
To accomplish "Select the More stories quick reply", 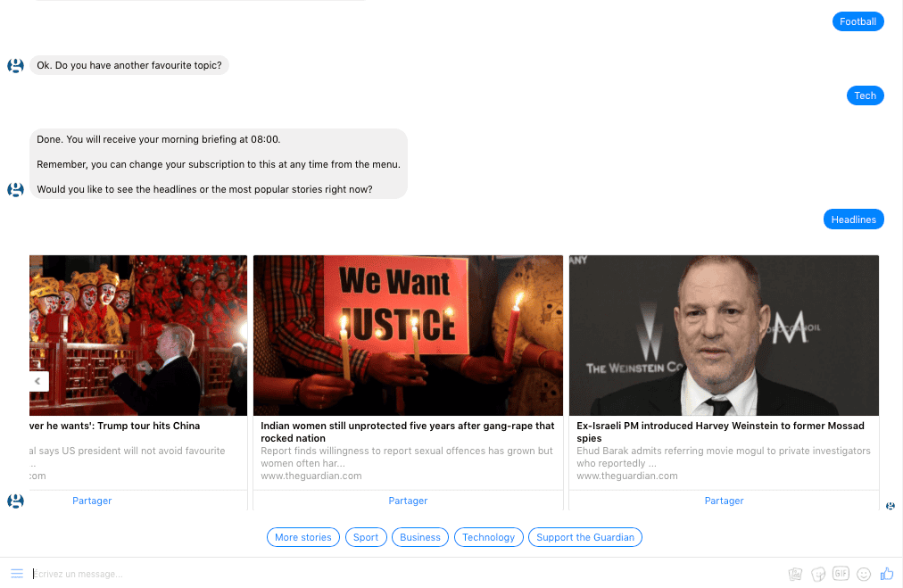I will (x=302, y=537).
